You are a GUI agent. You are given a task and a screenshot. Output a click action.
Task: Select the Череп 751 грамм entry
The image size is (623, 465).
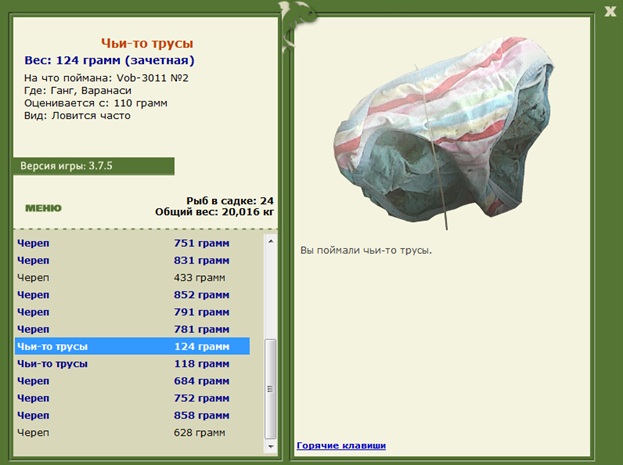[132, 243]
